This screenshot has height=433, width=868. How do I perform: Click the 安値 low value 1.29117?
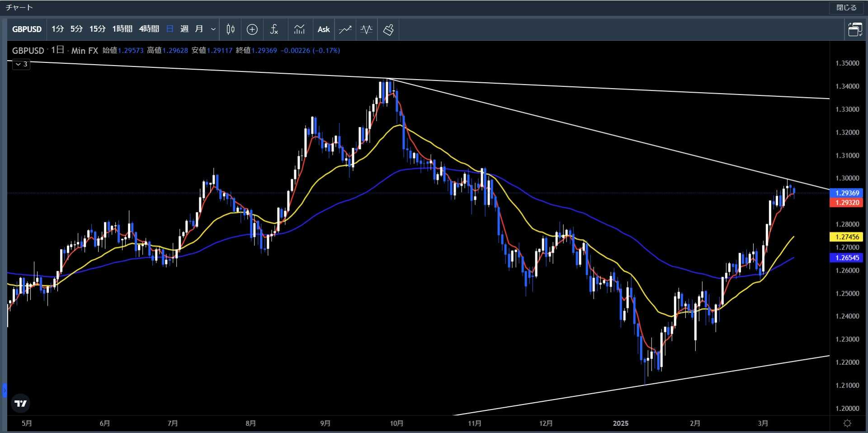click(x=220, y=51)
